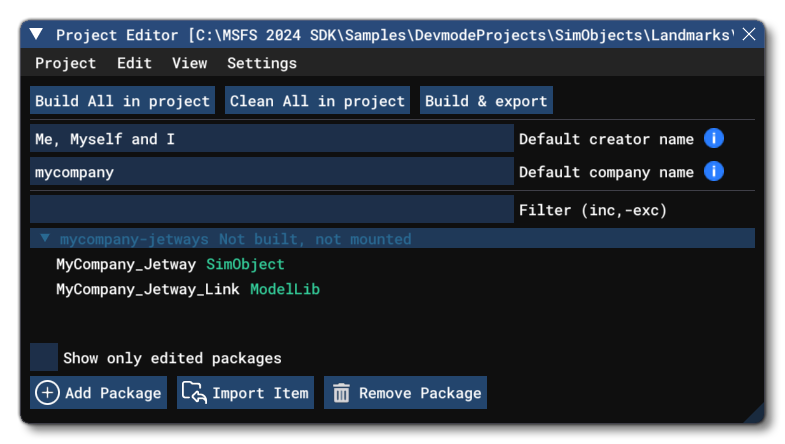Open the View menu
The height and width of the screenshot is (444, 785).
tap(189, 63)
